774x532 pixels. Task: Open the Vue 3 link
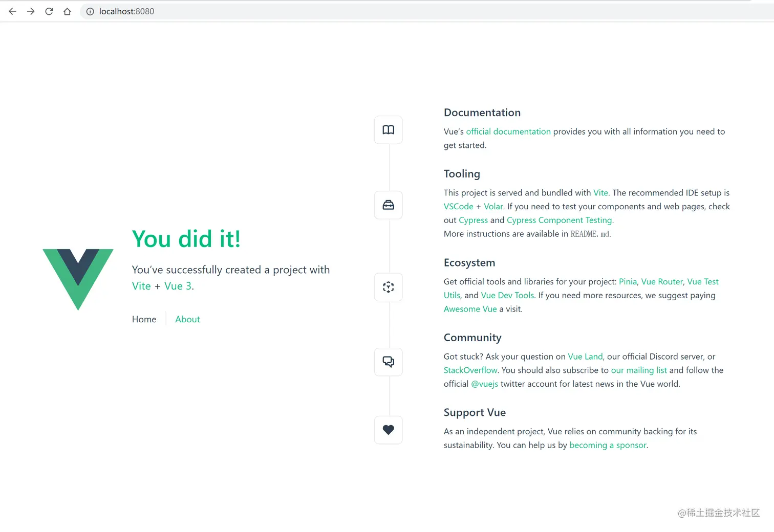(x=178, y=286)
